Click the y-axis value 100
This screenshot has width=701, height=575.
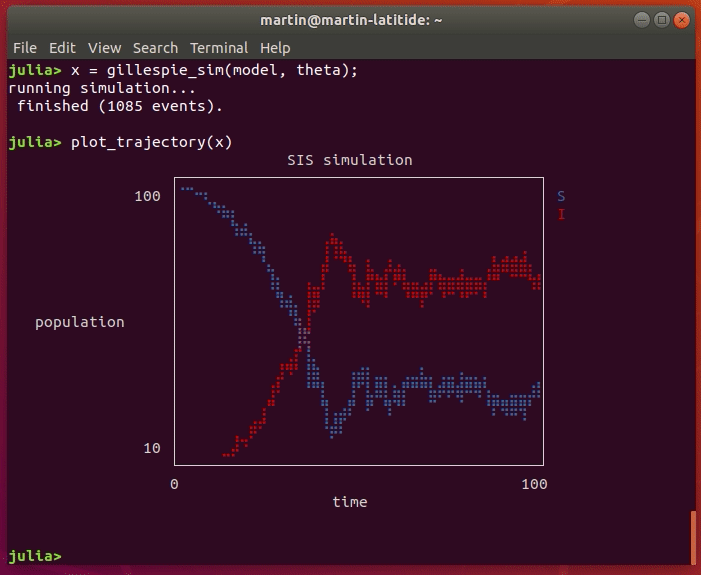pos(147,196)
